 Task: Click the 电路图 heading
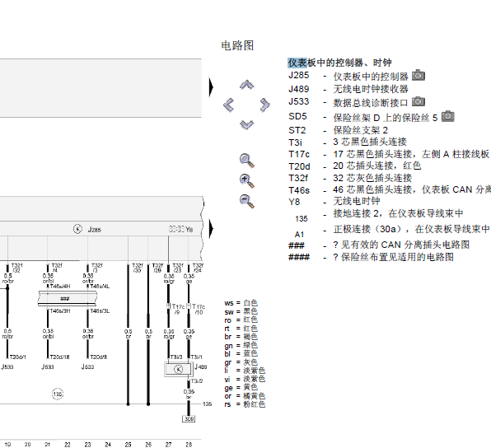237,45
